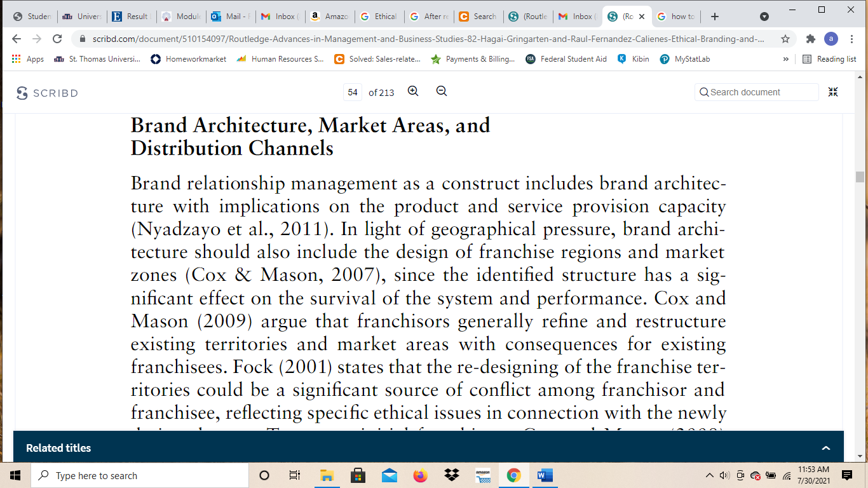The height and width of the screenshot is (488, 868).
Task: Show hidden system tray icons
Action: click(x=710, y=475)
